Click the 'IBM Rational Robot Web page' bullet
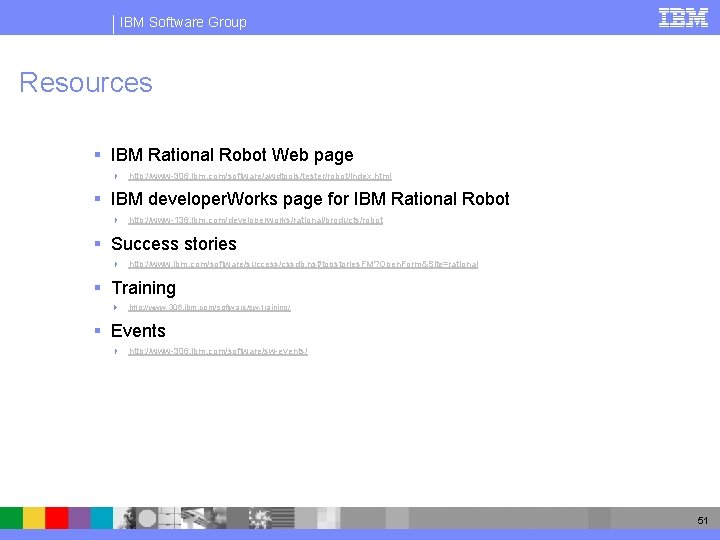The image size is (720, 540). 232,155
